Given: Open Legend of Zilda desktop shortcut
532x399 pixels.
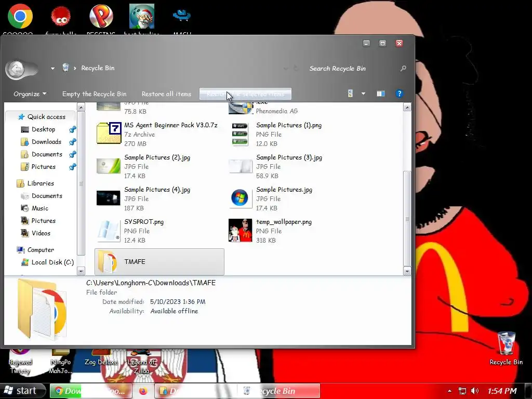Looking at the screenshot, I should coord(141,362).
